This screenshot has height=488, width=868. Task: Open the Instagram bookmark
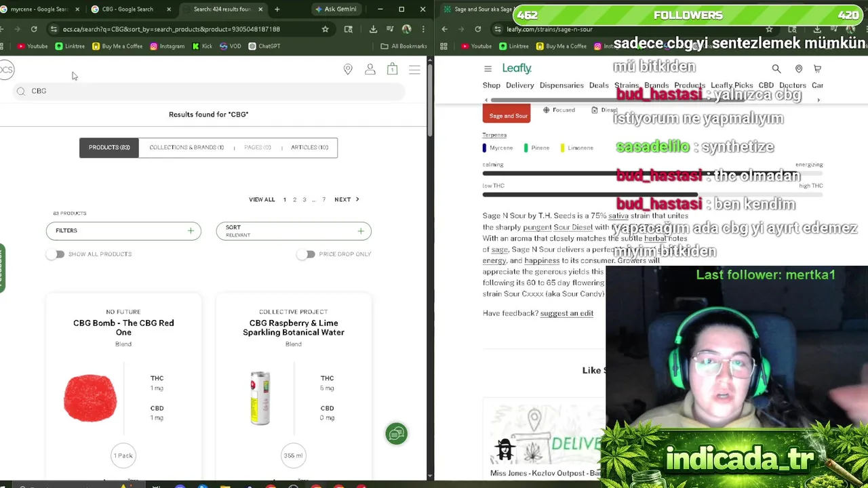point(167,46)
